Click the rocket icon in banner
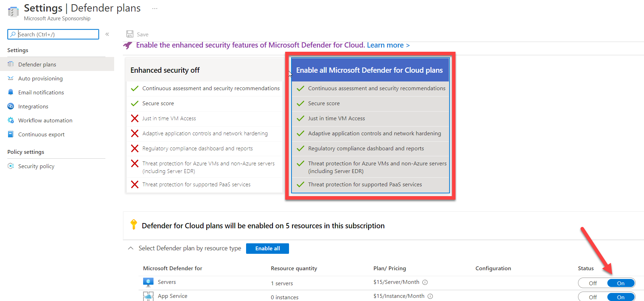This screenshot has width=644, height=301. pos(128,45)
